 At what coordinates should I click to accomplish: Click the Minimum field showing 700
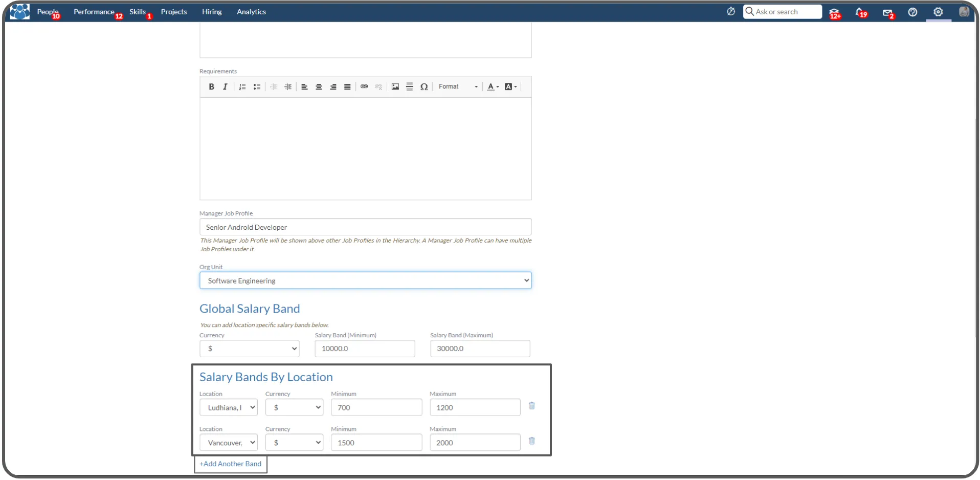376,408
